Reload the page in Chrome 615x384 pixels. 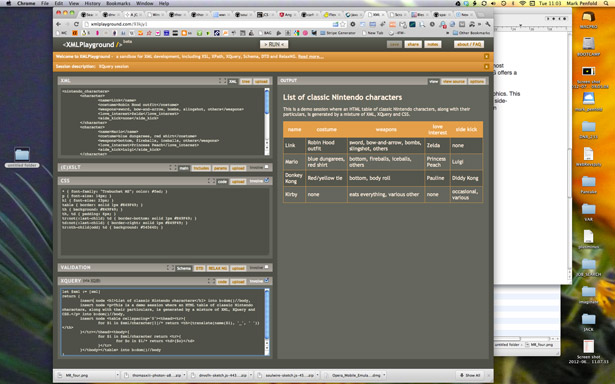[x=76, y=24]
